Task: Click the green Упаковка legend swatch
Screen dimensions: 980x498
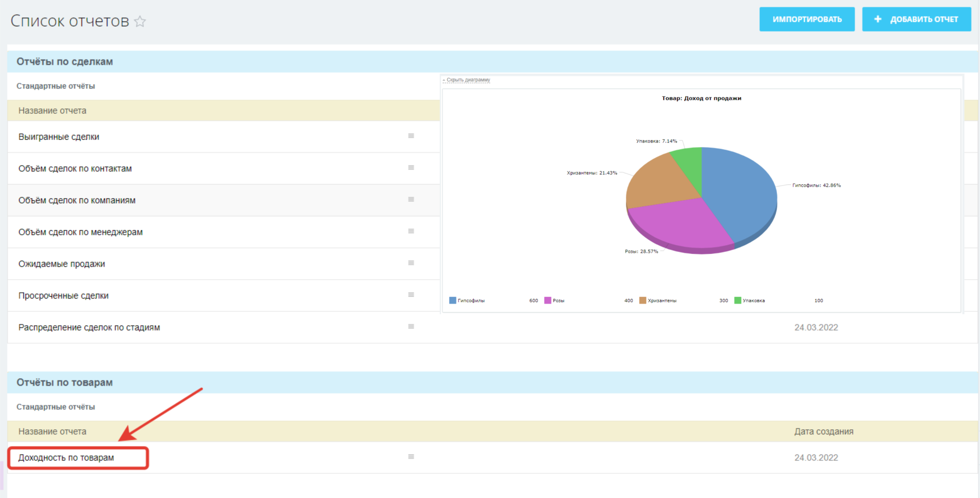Action: [737, 300]
